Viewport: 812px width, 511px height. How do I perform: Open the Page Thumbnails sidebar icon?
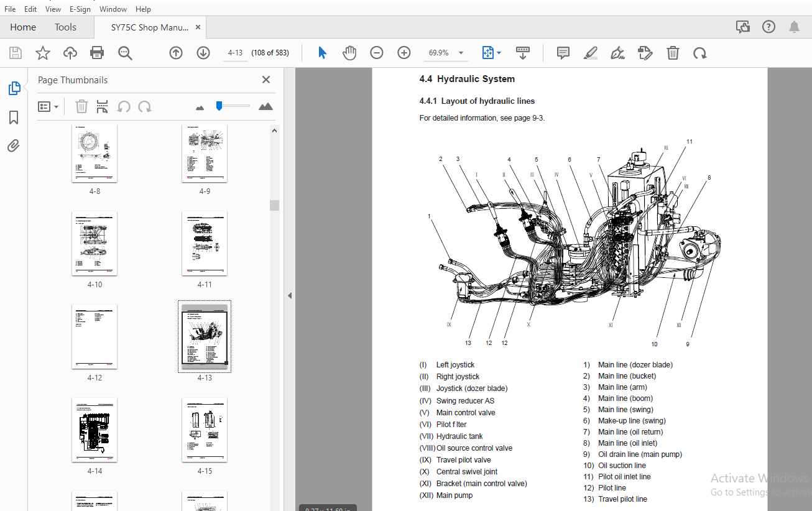14,89
